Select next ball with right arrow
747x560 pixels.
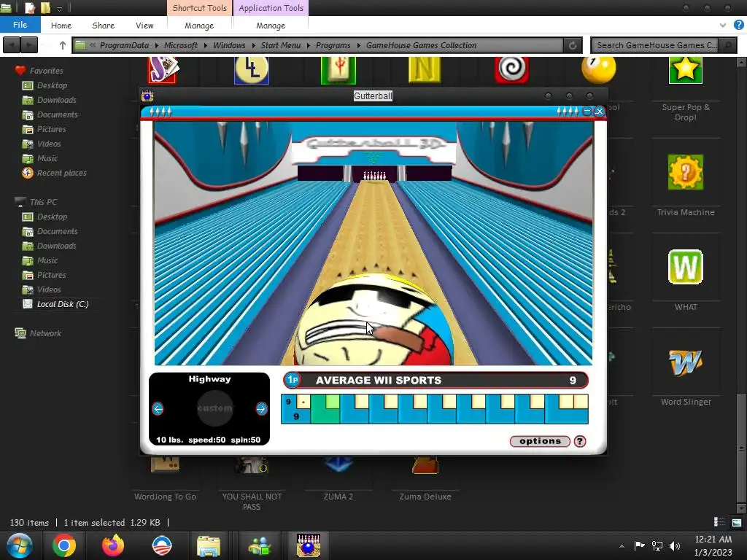point(261,408)
